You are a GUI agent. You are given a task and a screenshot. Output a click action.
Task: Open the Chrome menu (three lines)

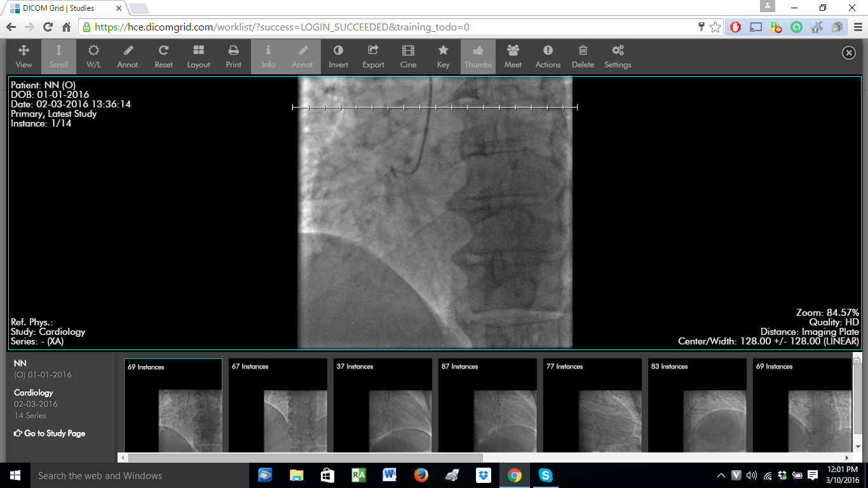(857, 27)
